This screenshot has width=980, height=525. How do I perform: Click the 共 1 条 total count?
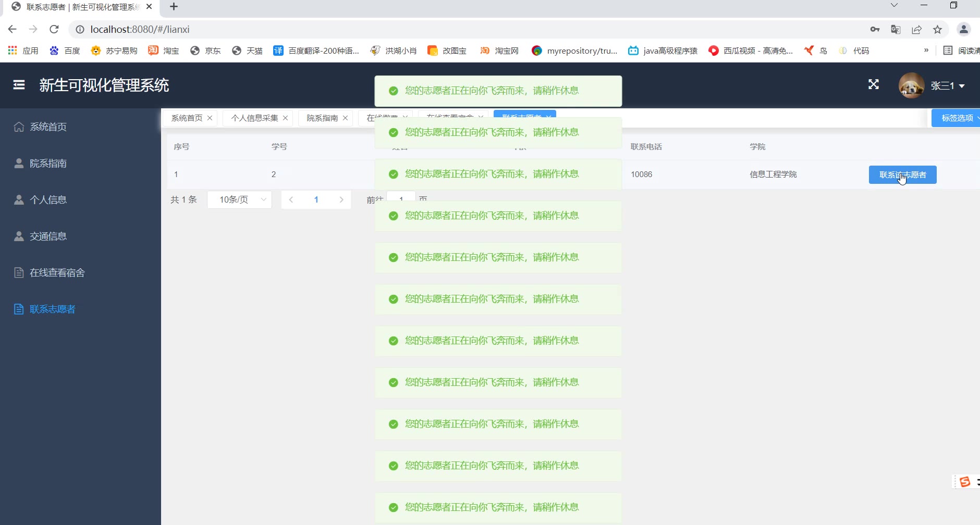coord(183,199)
